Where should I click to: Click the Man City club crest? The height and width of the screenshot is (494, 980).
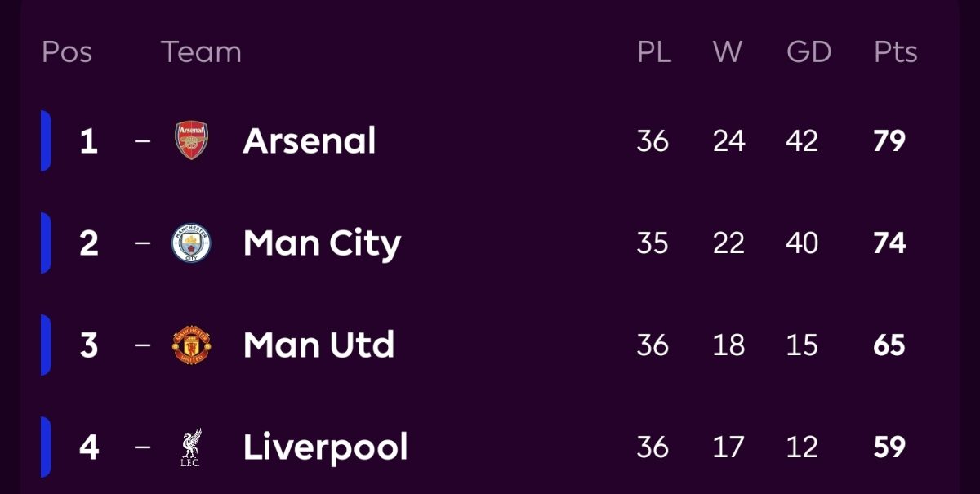pyautogui.click(x=192, y=243)
